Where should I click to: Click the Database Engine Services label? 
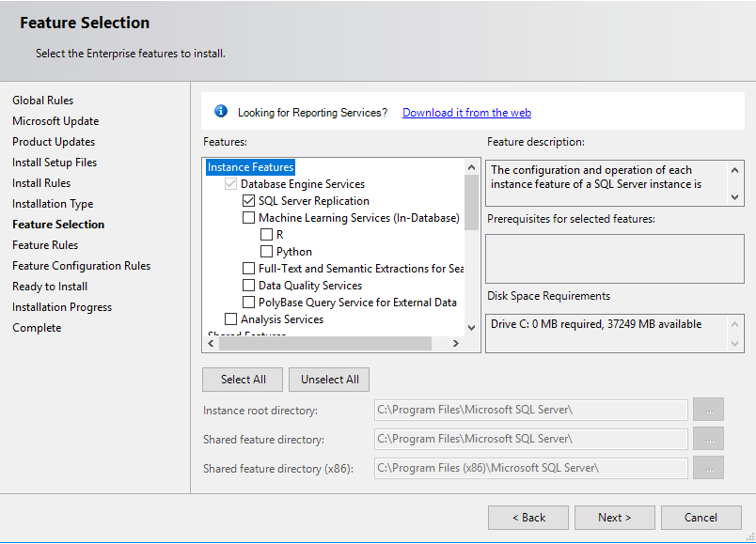click(303, 184)
